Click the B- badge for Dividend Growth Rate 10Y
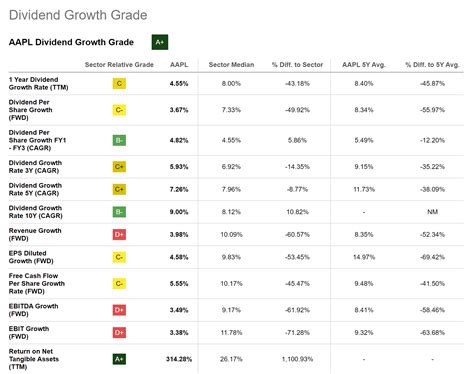474x374 pixels. click(119, 212)
